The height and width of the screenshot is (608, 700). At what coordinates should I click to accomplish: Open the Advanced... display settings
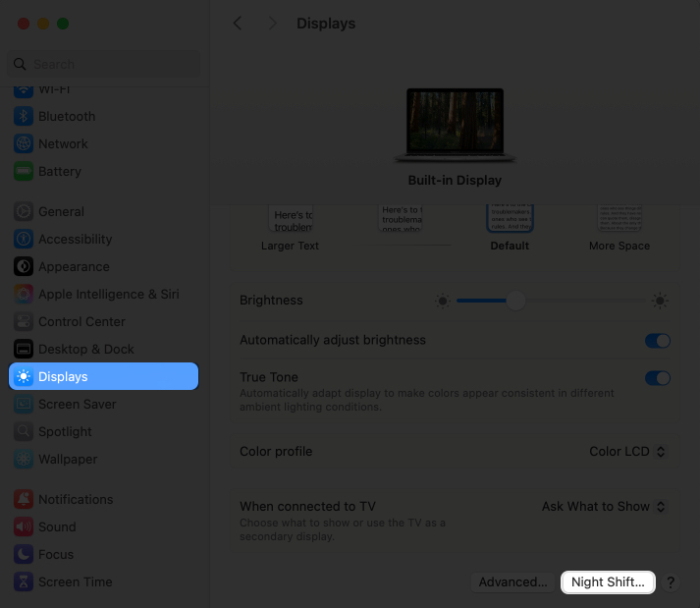coord(512,582)
